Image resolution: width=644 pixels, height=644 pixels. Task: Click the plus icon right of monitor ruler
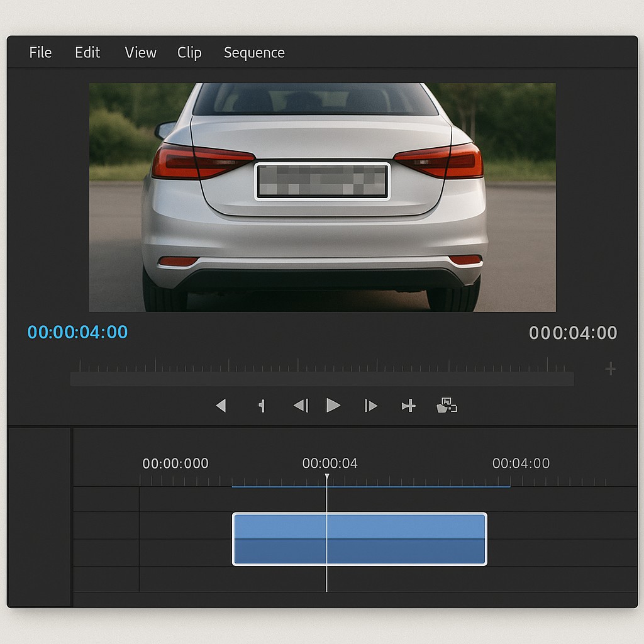point(610,369)
